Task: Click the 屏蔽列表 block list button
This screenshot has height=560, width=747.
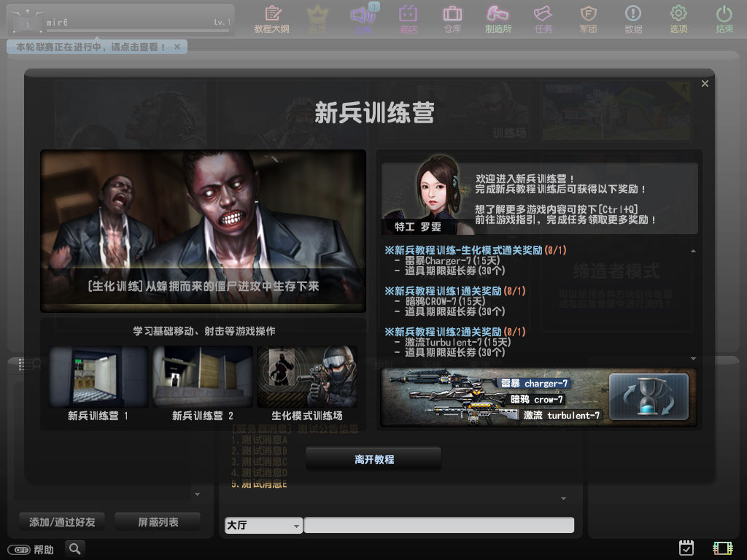Action: pos(158,522)
